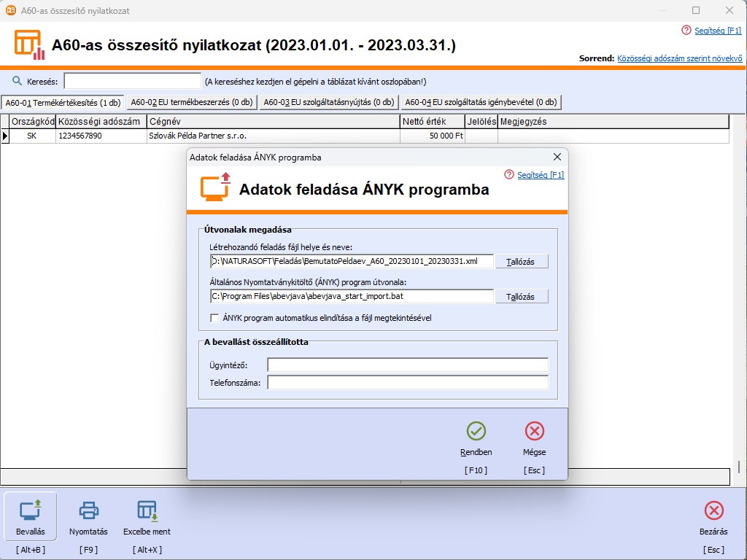Screen dimensions: 747x560
Task: Open Nyomtatás with the printer icon
Action: tap(88, 512)
